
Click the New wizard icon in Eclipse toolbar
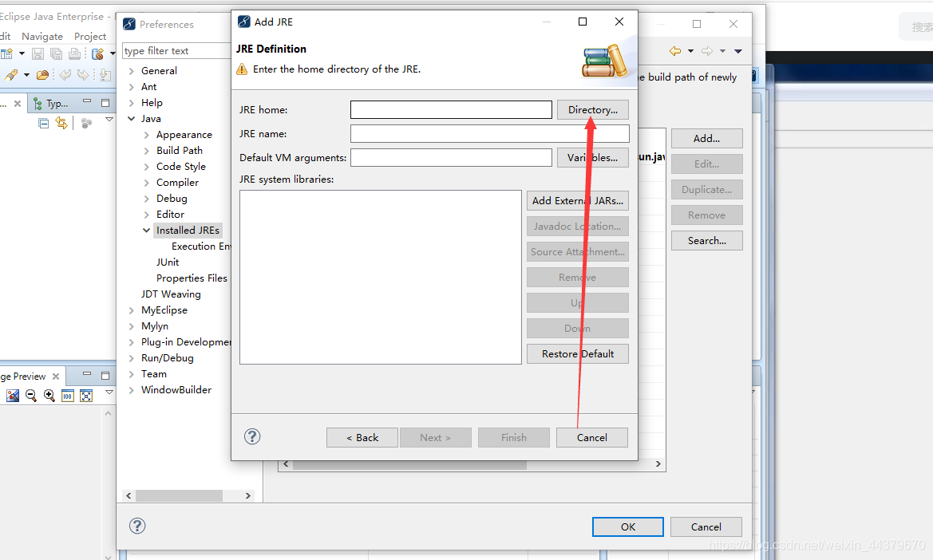(6, 54)
